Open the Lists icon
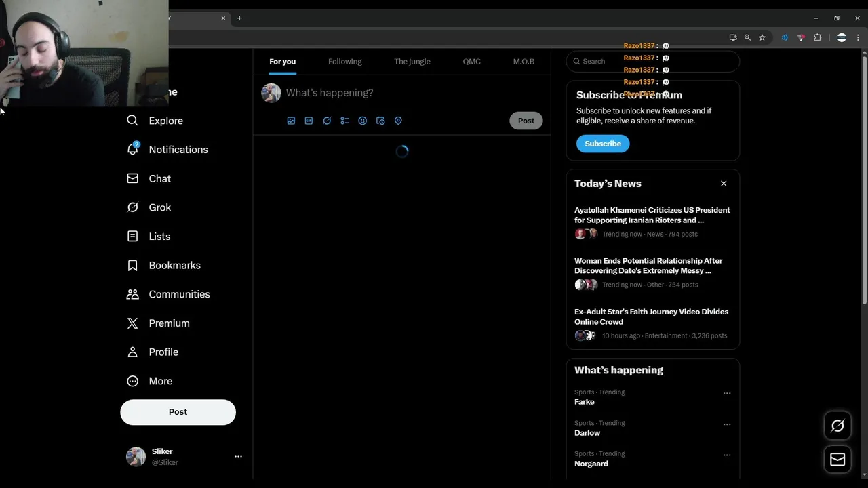 pyautogui.click(x=132, y=237)
